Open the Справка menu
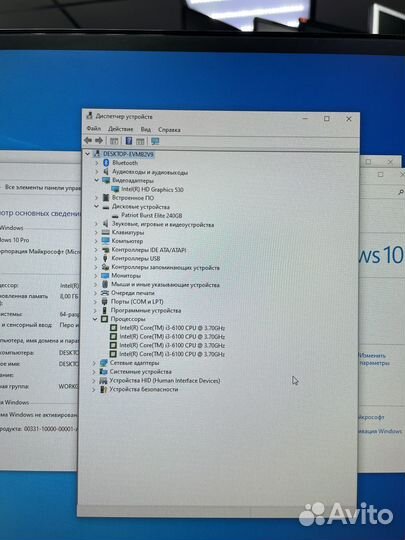The image size is (405, 540). (x=169, y=129)
